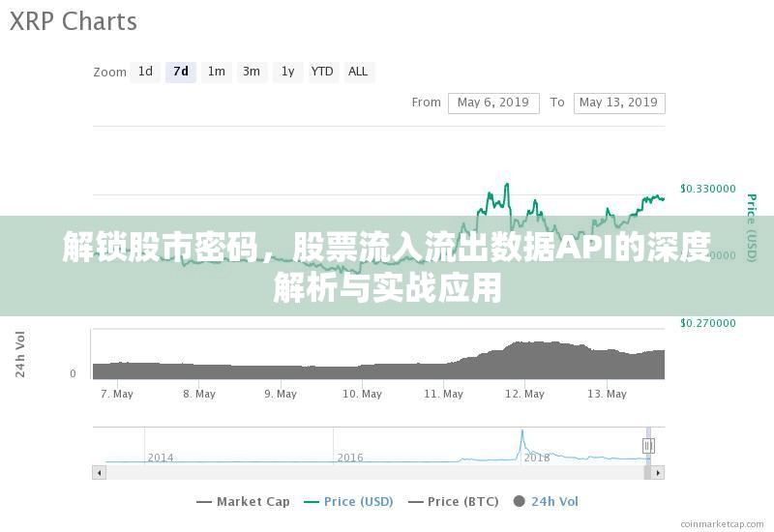Click the Price (USD) axis title
The height and width of the screenshot is (532, 774).
click(752, 227)
